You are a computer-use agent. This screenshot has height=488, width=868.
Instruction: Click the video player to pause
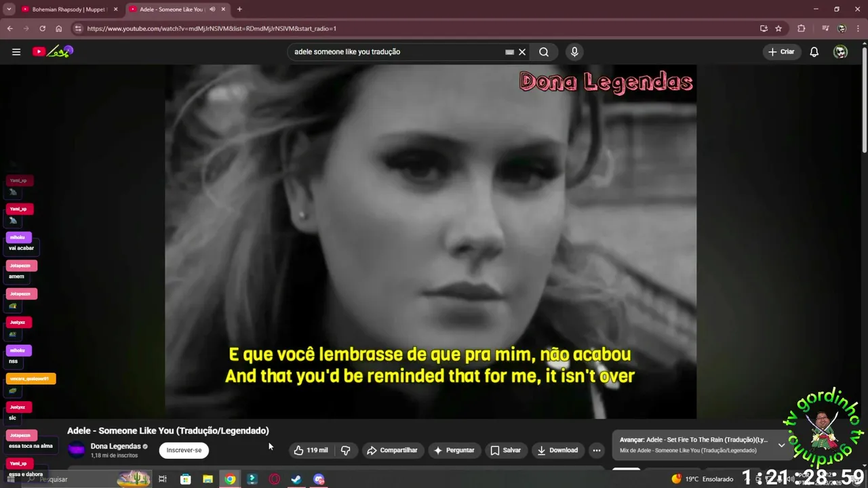pos(431,241)
